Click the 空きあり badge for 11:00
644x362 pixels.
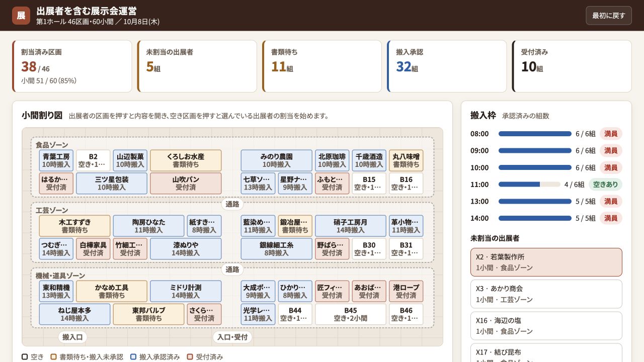605,185
